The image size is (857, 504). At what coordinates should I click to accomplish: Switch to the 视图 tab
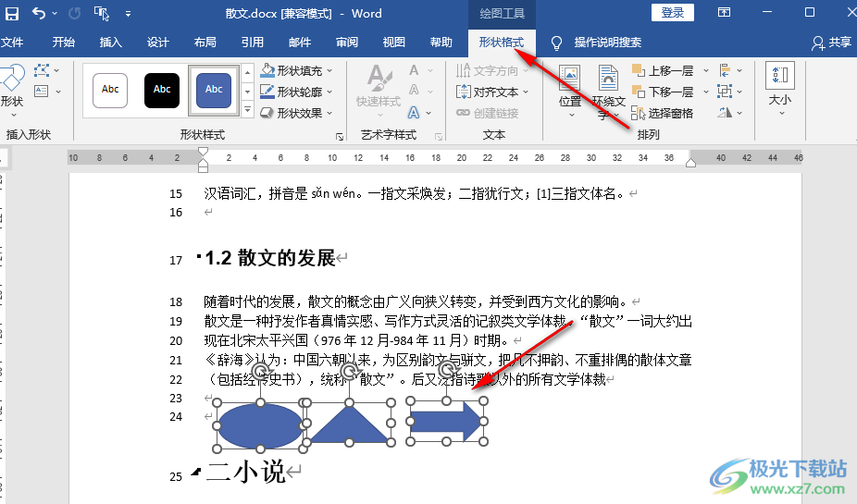click(x=393, y=42)
